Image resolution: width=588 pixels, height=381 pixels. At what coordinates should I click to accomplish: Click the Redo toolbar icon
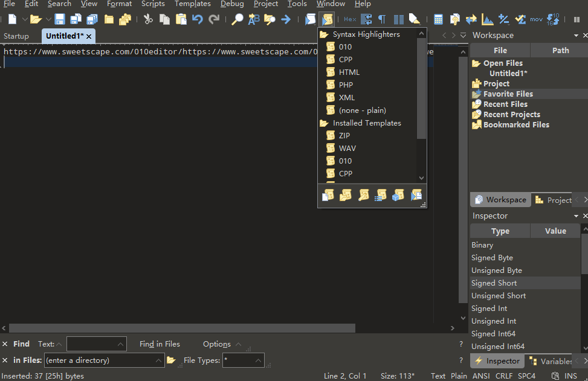click(x=214, y=19)
